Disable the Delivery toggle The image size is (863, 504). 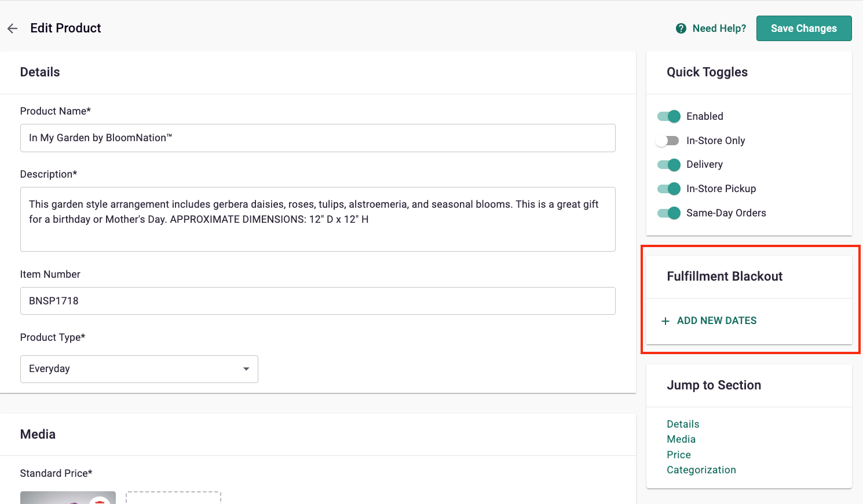[668, 165]
